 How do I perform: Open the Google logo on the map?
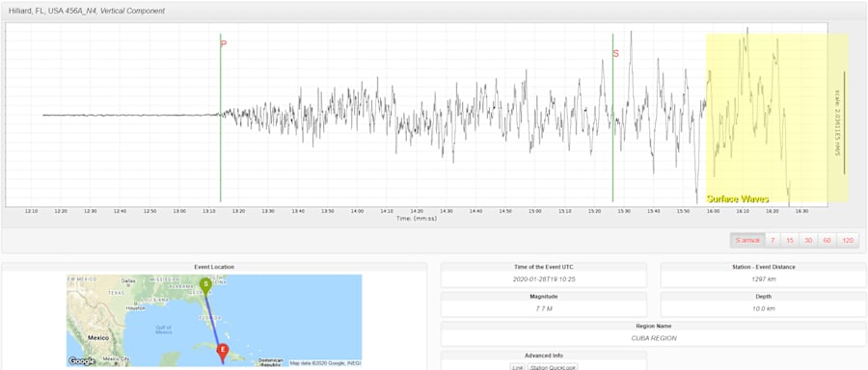[x=82, y=360]
